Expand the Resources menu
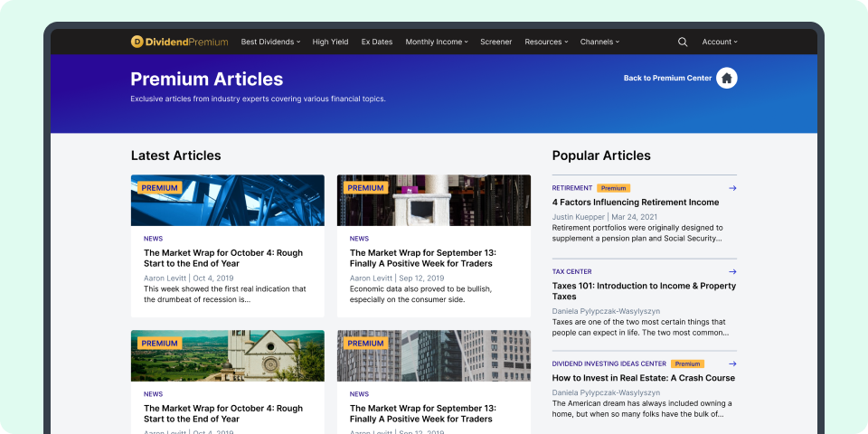Screen dimensions: 868x434 [x=546, y=42]
